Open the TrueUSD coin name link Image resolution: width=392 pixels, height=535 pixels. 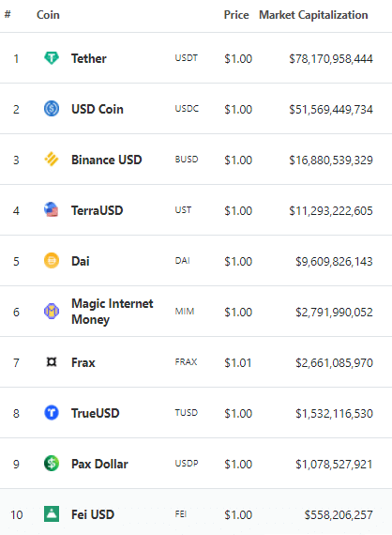point(95,413)
